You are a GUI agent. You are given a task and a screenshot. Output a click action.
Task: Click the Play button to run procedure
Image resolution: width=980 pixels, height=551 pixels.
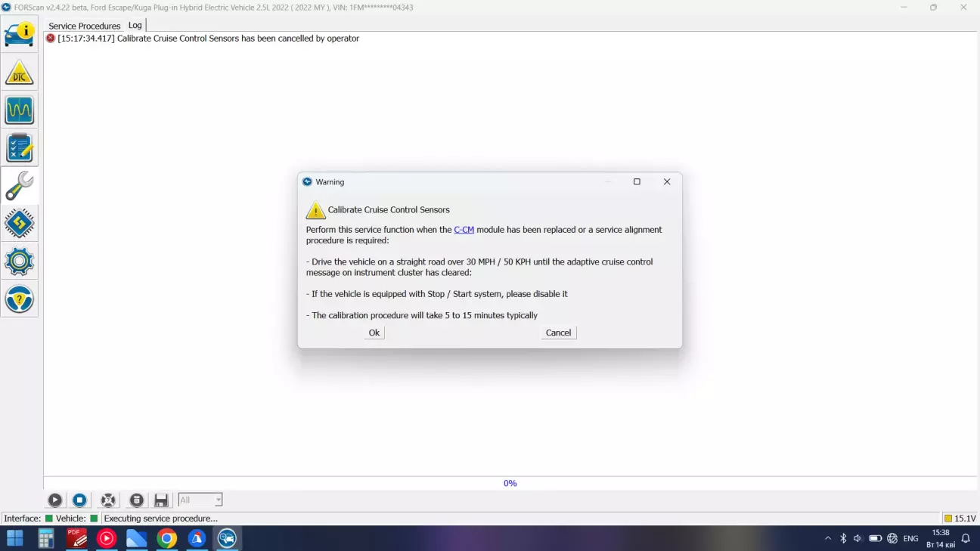click(55, 500)
